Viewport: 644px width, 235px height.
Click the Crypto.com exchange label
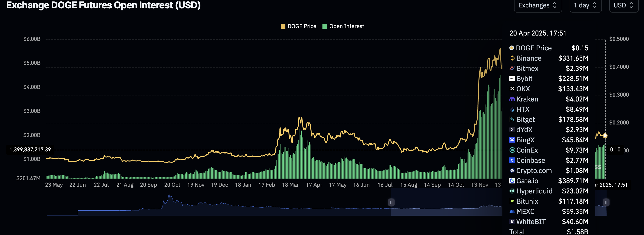click(x=534, y=171)
